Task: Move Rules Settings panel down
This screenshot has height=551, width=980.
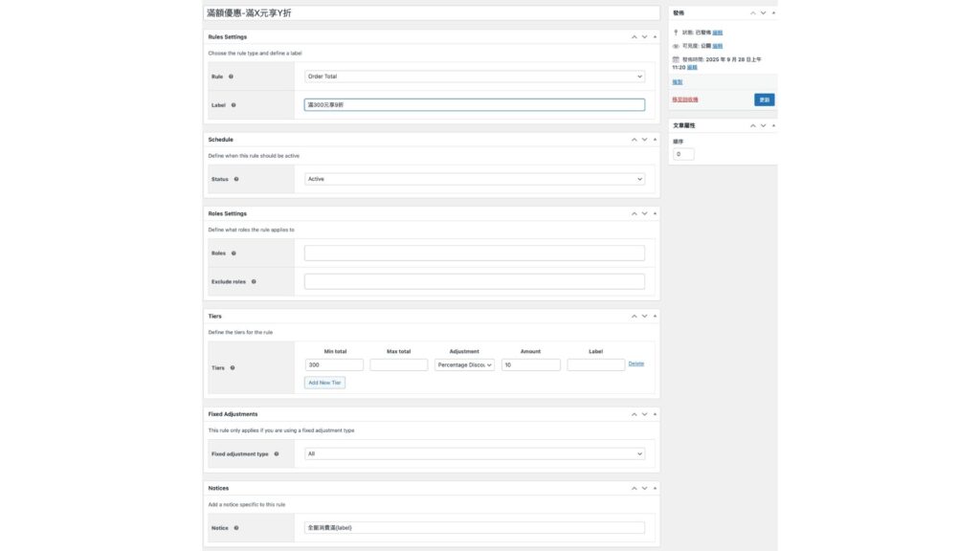Action: 644,37
